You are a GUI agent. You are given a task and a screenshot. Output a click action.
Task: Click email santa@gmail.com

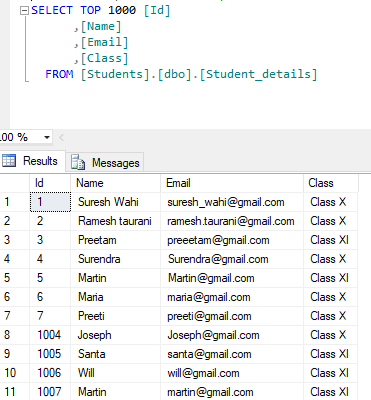[x=232, y=354]
